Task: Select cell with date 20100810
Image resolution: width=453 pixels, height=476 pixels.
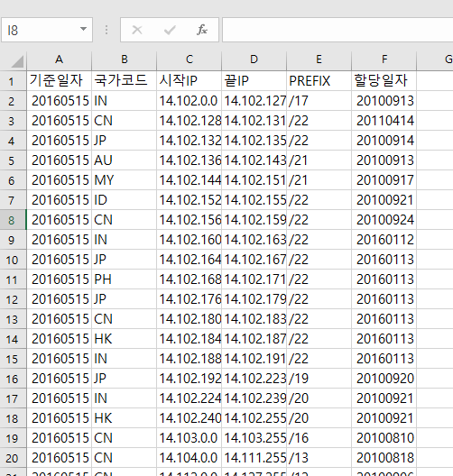Action: click(384, 438)
